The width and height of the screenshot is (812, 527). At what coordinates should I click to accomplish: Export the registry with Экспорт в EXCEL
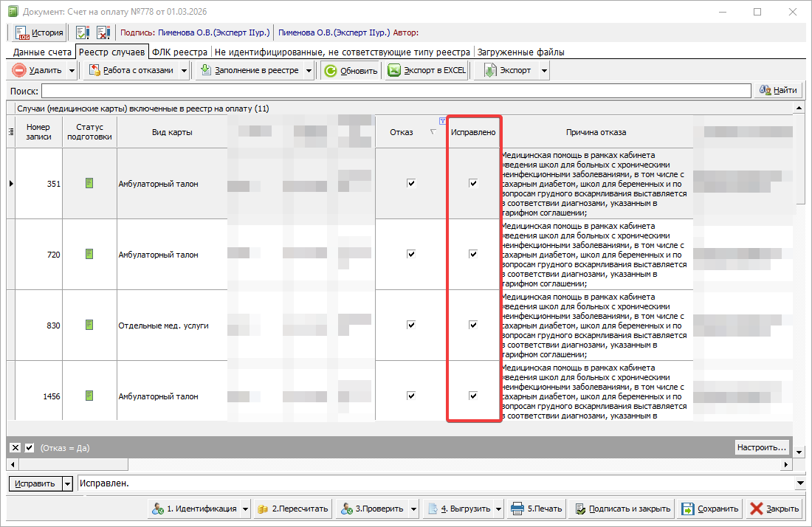[x=427, y=71]
